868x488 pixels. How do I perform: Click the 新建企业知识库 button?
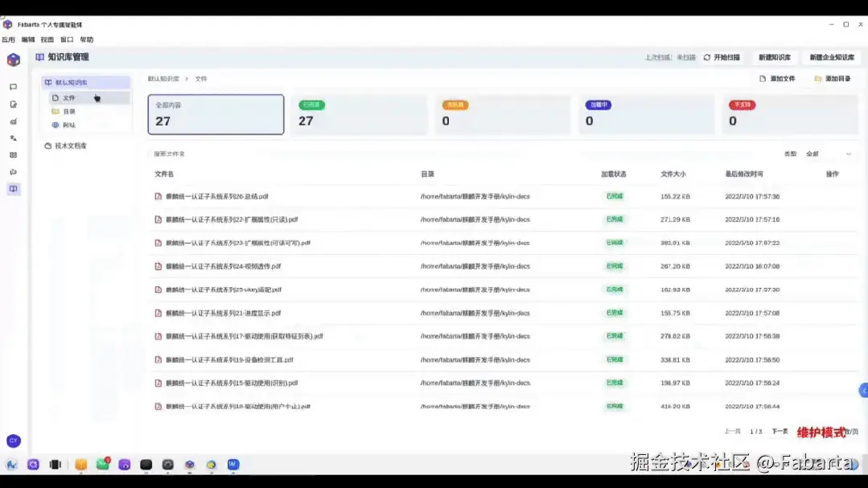pos(832,57)
